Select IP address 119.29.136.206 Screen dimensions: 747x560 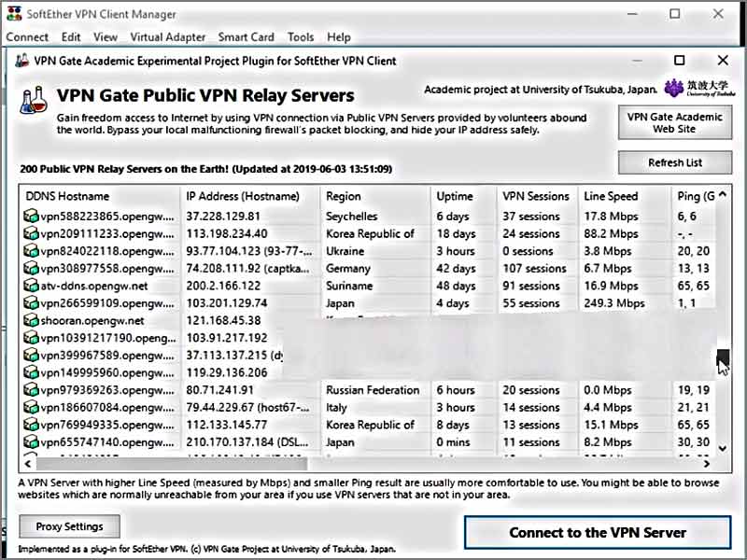coord(227,372)
